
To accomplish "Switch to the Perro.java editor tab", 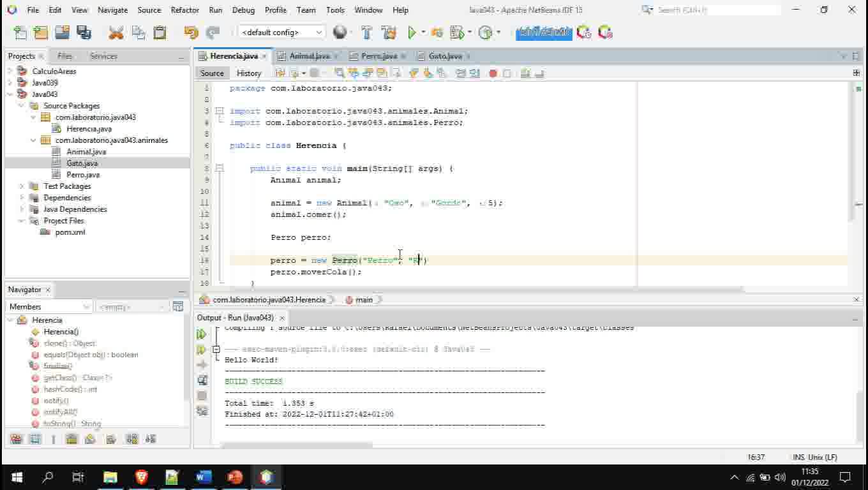I will click(x=378, y=56).
